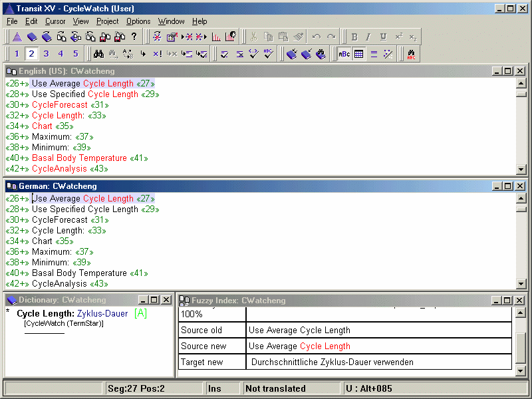The image size is (532, 399).
Task: Open the Project menu
Action: point(108,21)
